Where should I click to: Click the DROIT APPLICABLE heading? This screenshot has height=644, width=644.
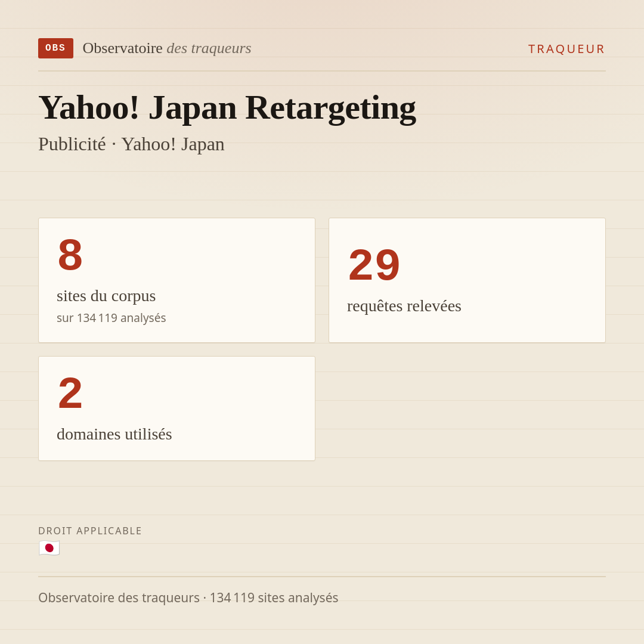click(90, 531)
